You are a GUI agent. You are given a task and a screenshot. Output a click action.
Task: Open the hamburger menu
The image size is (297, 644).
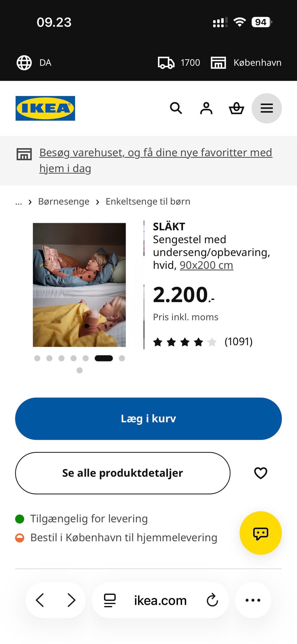[267, 108]
